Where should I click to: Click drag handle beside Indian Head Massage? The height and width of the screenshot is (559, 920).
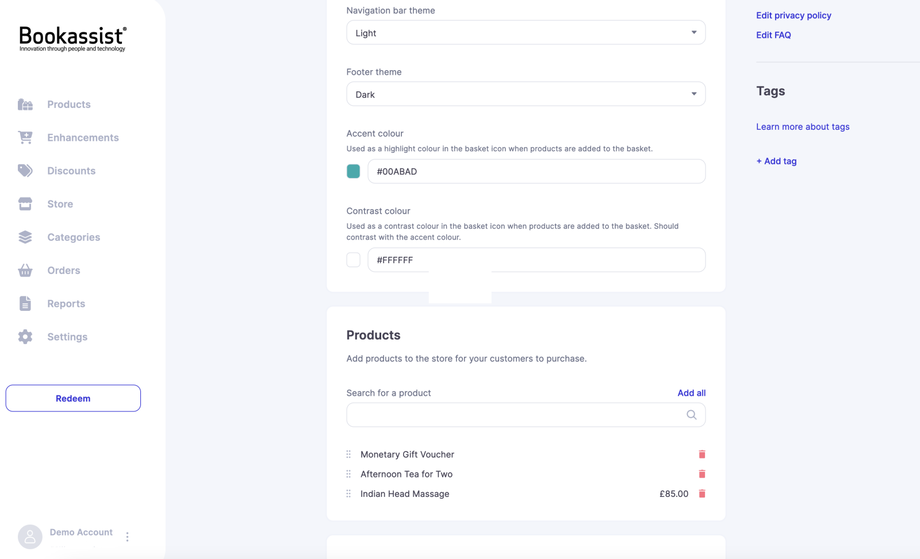click(x=349, y=494)
